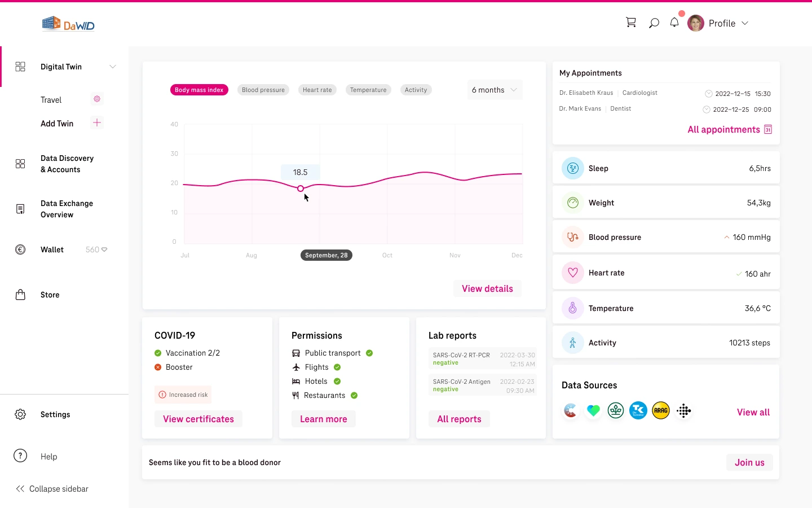Image resolution: width=812 pixels, height=508 pixels.
Task: Toggle the Activity chart filter
Action: tap(416, 90)
